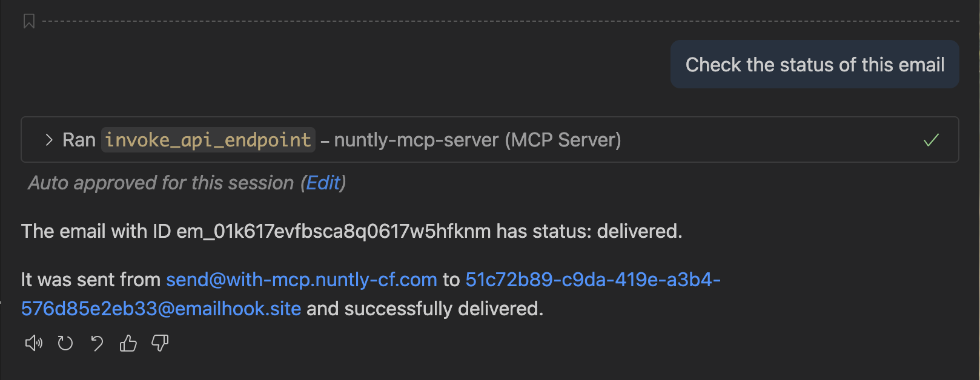The width and height of the screenshot is (980, 380).
Task: Read the response aloud with speaker icon
Action: [x=33, y=344]
